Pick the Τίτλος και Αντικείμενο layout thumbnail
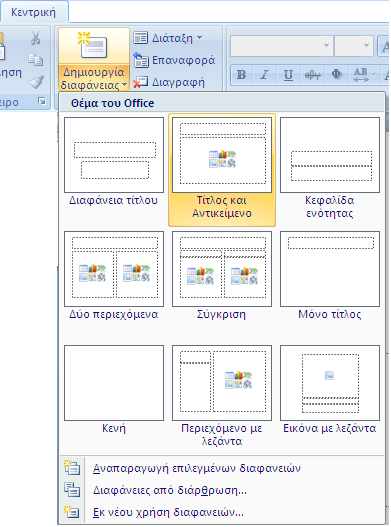Viewport: 391px width, 527px height. pyautogui.click(x=222, y=170)
